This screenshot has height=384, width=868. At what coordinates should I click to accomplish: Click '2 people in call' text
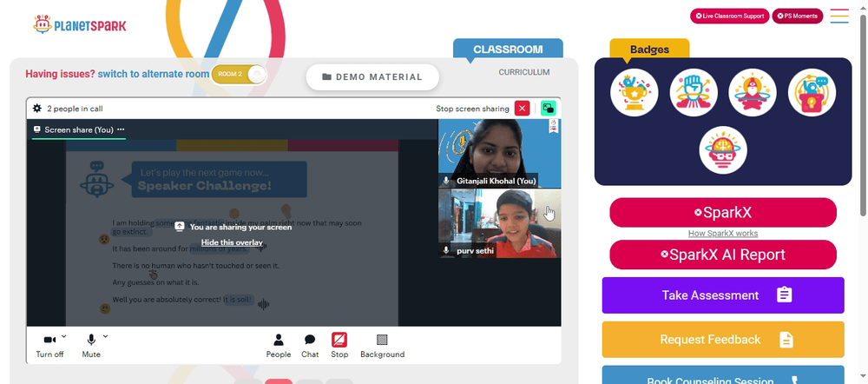tap(75, 109)
